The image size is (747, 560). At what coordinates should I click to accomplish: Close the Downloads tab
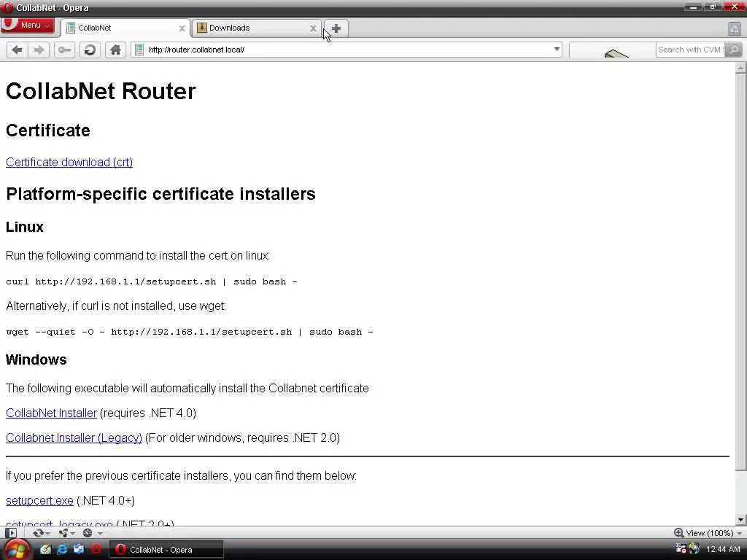pyautogui.click(x=313, y=28)
